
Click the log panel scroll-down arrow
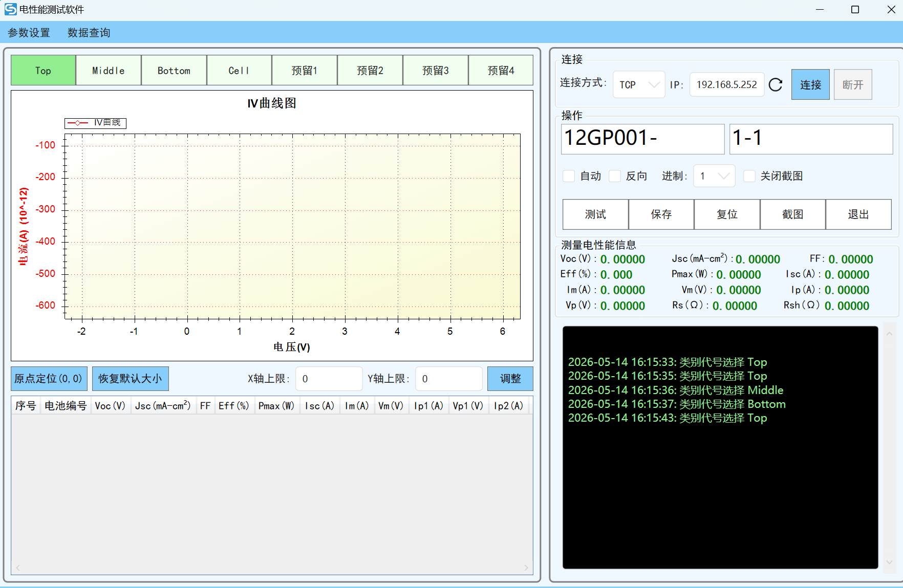[890, 562]
